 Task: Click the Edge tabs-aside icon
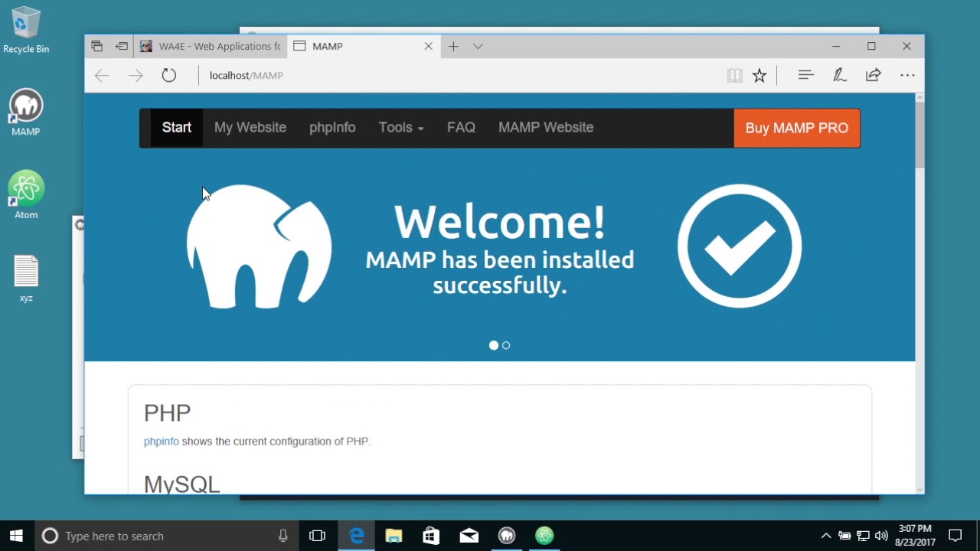96,47
